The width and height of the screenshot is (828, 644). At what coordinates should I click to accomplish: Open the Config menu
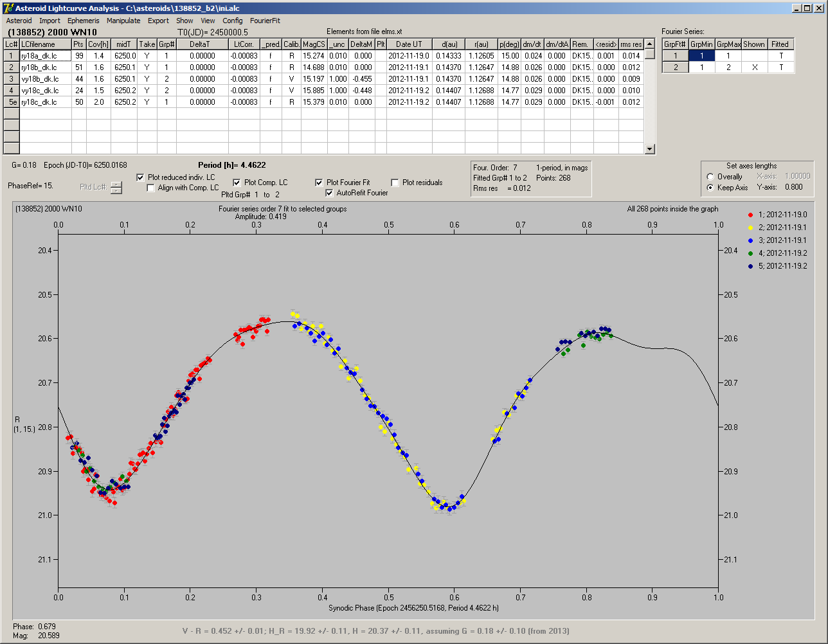[233, 21]
